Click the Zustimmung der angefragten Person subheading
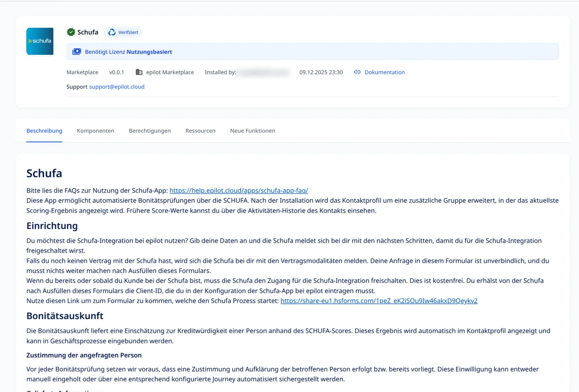This screenshot has height=392, width=579. [x=84, y=355]
